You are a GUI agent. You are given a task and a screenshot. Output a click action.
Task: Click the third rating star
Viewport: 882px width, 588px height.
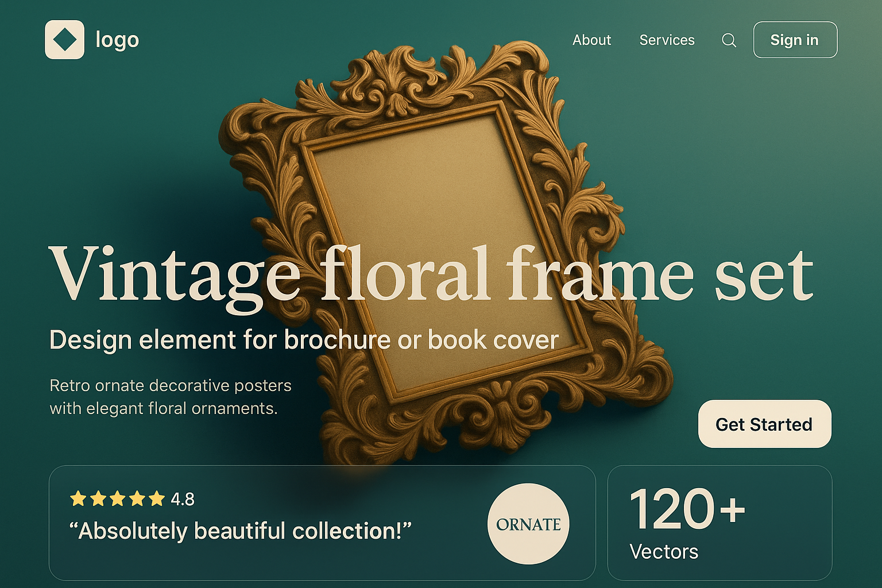[x=117, y=498]
